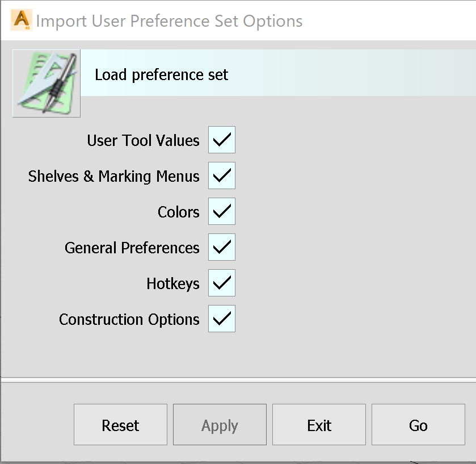This screenshot has height=464, width=476.
Task: Click the Hotkeys text label
Action: click(x=172, y=283)
